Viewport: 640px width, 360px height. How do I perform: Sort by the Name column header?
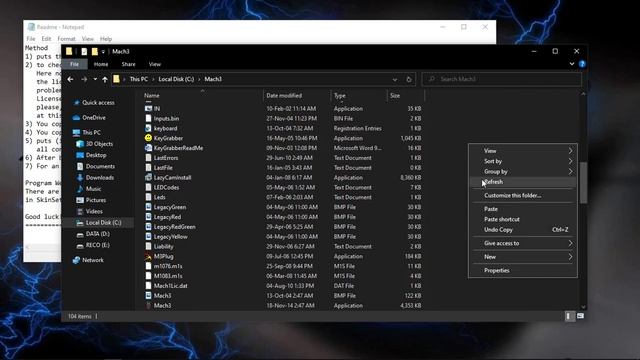point(152,96)
